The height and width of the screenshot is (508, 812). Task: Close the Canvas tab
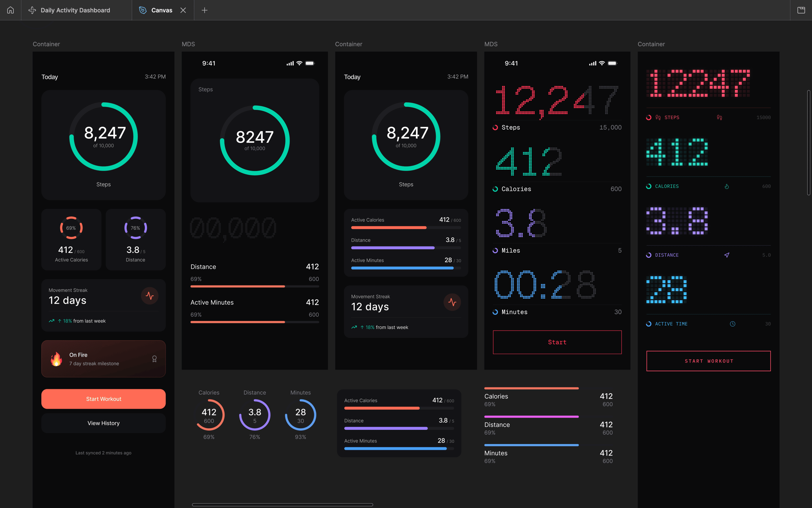click(x=183, y=10)
